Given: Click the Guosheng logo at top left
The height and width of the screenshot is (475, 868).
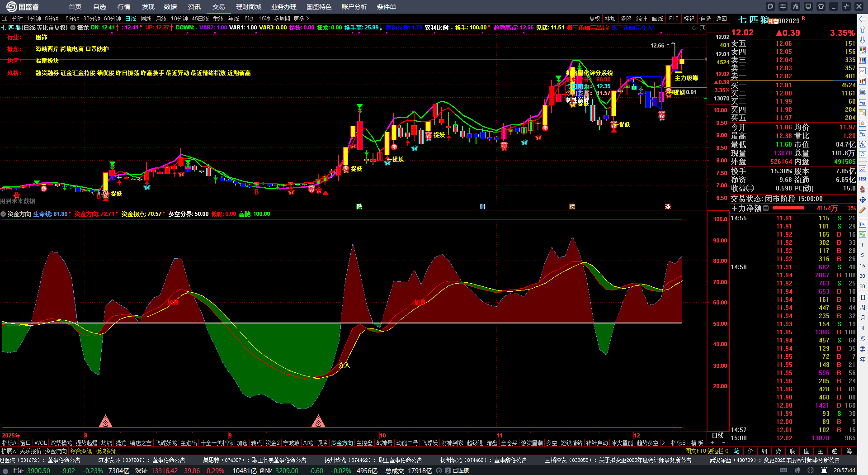Looking at the screenshot, I should pyautogui.click(x=23, y=7).
